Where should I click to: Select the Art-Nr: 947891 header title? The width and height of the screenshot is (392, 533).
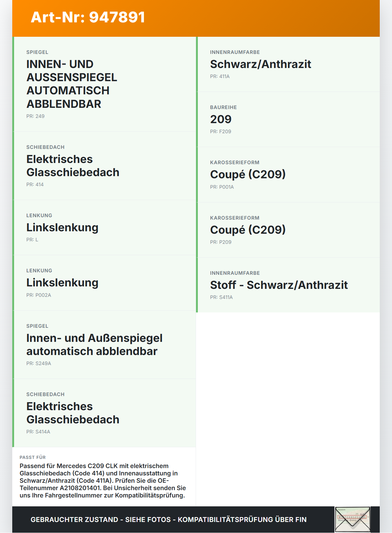click(x=88, y=17)
